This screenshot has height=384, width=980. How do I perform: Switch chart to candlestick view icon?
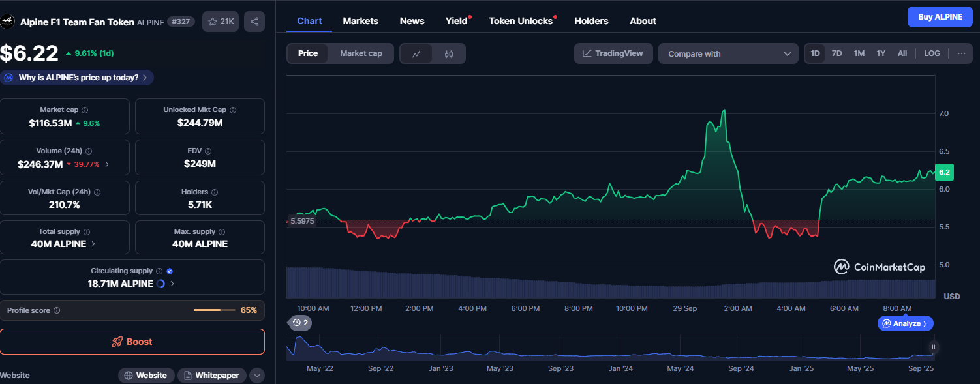pyautogui.click(x=449, y=53)
